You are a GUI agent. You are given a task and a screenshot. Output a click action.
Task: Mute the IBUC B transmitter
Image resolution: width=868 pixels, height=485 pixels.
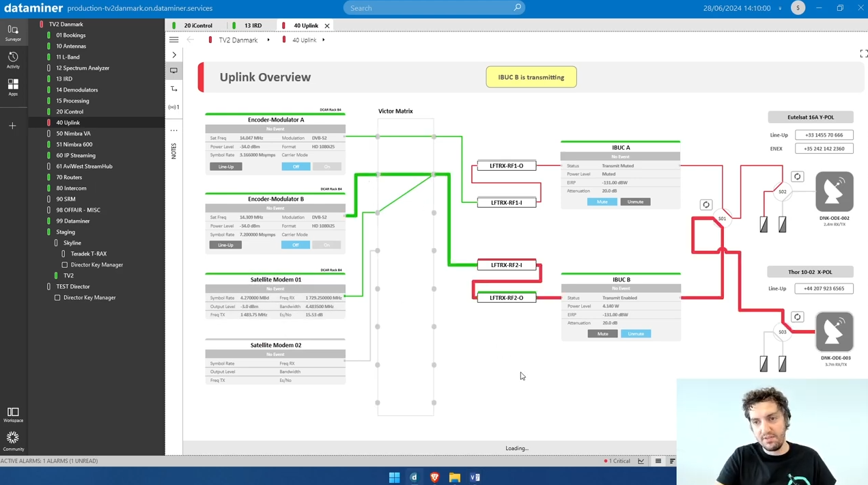coord(602,334)
